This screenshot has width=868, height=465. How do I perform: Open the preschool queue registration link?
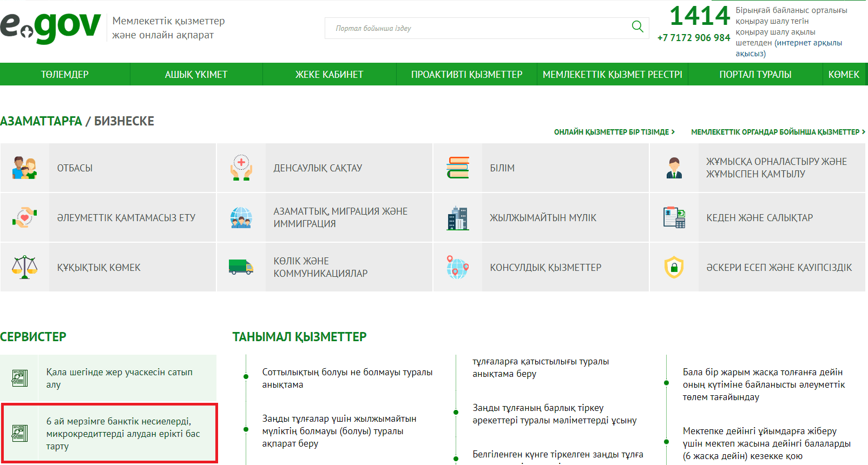[x=767, y=443]
